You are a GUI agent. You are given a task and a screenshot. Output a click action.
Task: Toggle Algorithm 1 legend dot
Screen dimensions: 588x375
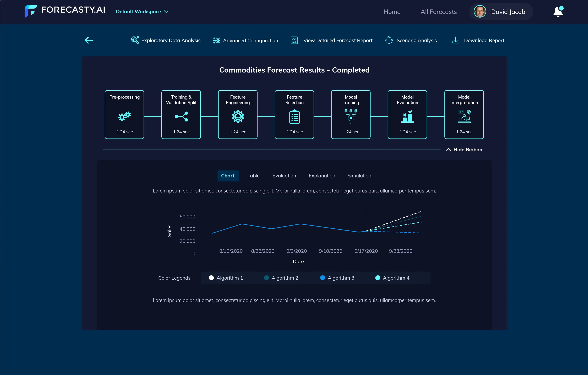pos(211,278)
